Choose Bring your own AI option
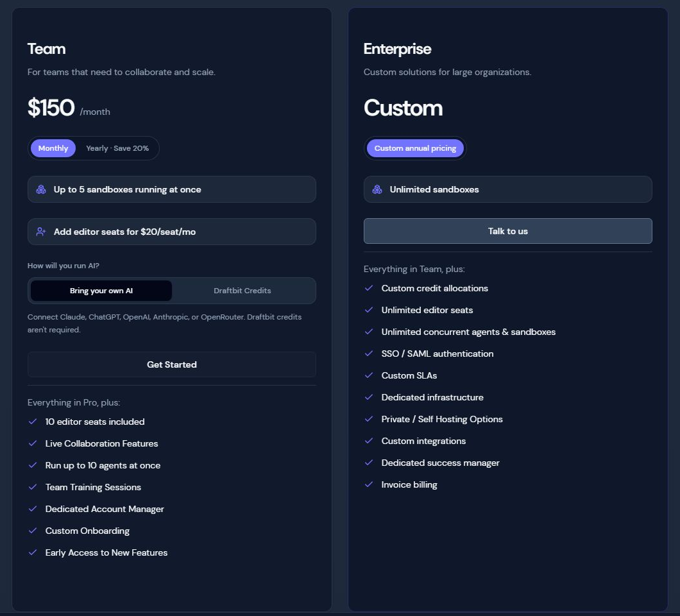Image resolution: width=680 pixels, height=616 pixels. pyautogui.click(x=101, y=291)
